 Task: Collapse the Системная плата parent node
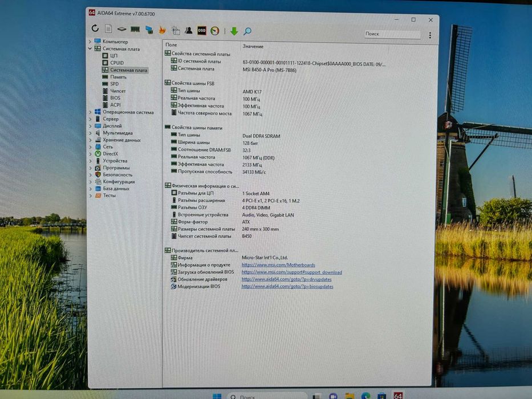point(90,48)
